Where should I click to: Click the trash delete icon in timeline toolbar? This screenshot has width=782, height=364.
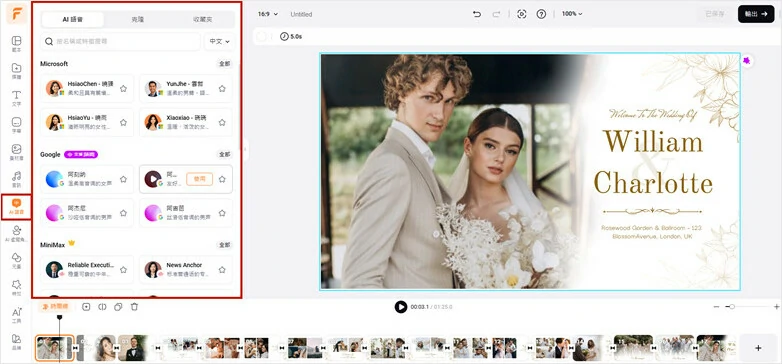(x=134, y=307)
